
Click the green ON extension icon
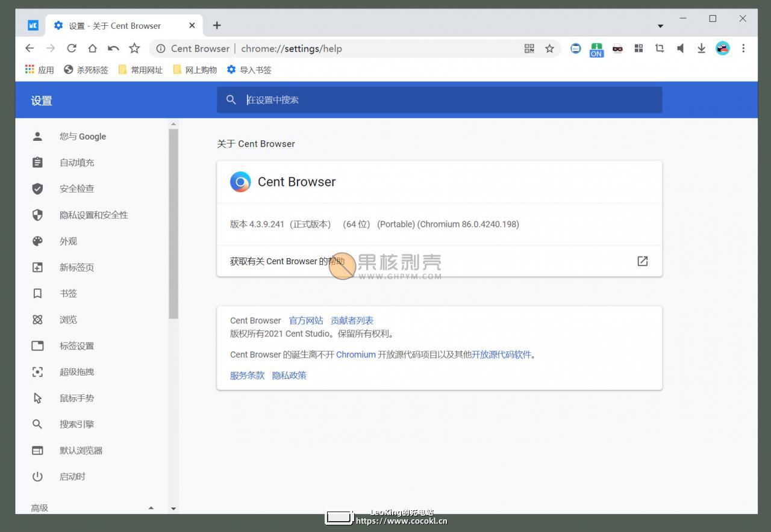[x=596, y=49]
